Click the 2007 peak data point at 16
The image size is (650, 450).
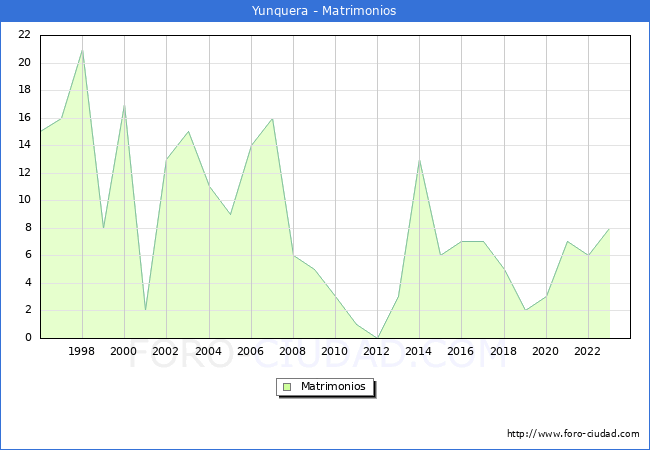coord(272,119)
